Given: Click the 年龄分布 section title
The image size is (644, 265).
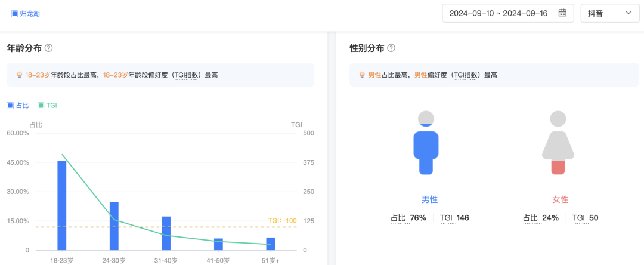Looking at the screenshot, I should pyautogui.click(x=24, y=48).
